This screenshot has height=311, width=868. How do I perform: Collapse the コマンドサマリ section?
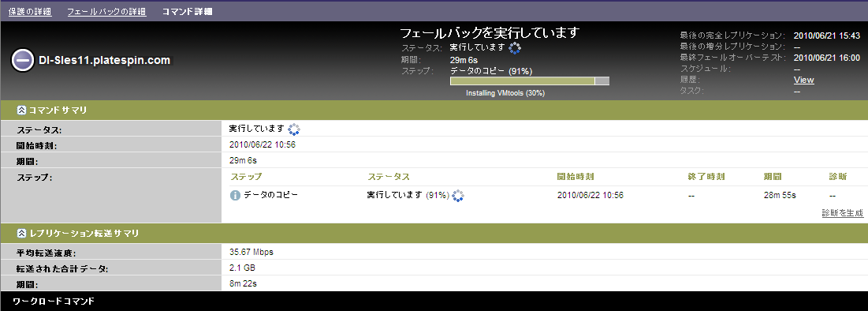pos(21,110)
